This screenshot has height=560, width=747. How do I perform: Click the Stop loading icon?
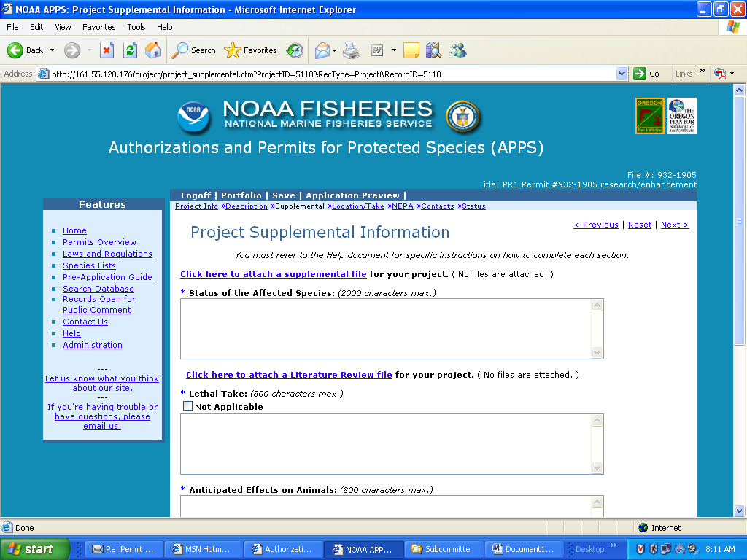[x=107, y=50]
